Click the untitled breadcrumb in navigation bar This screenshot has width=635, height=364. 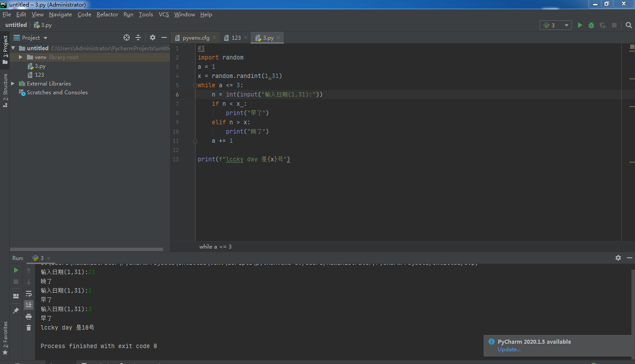(x=16, y=25)
